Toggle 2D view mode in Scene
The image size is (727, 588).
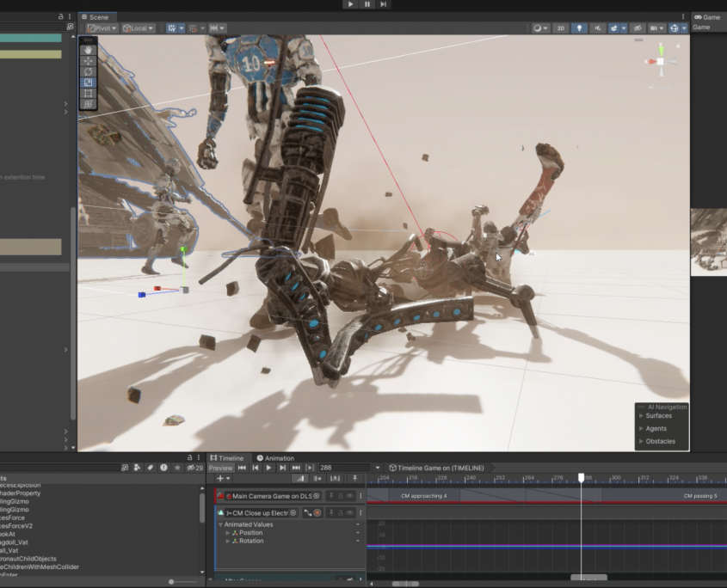click(x=560, y=28)
